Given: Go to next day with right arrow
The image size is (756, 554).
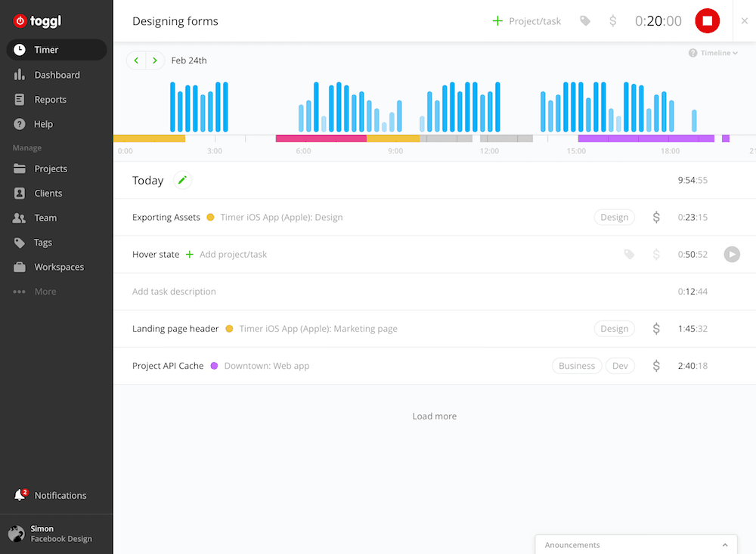Looking at the screenshot, I should (155, 60).
